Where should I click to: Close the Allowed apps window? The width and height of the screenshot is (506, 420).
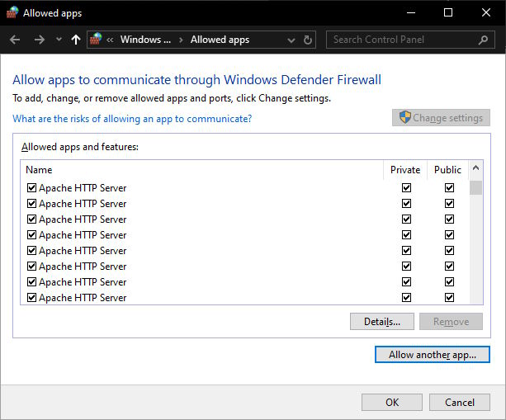(486, 12)
